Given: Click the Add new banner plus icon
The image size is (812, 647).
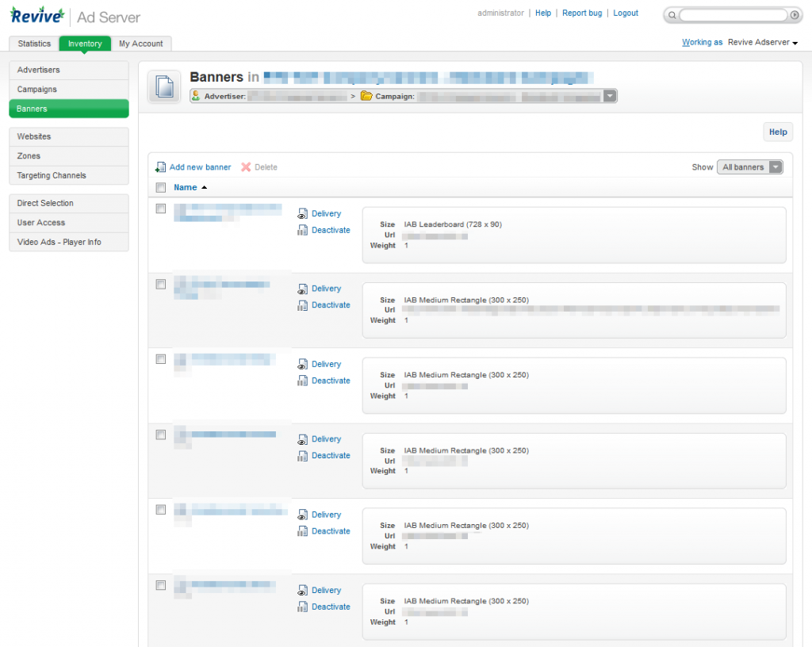Looking at the screenshot, I should click(x=162, y=167).
